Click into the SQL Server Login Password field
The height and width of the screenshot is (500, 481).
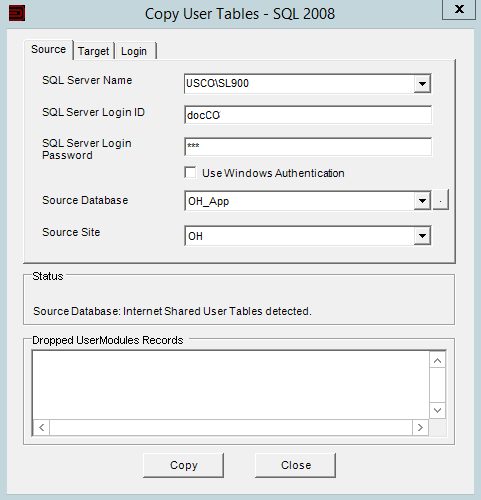pyautogui.click(x=308, y=147)
